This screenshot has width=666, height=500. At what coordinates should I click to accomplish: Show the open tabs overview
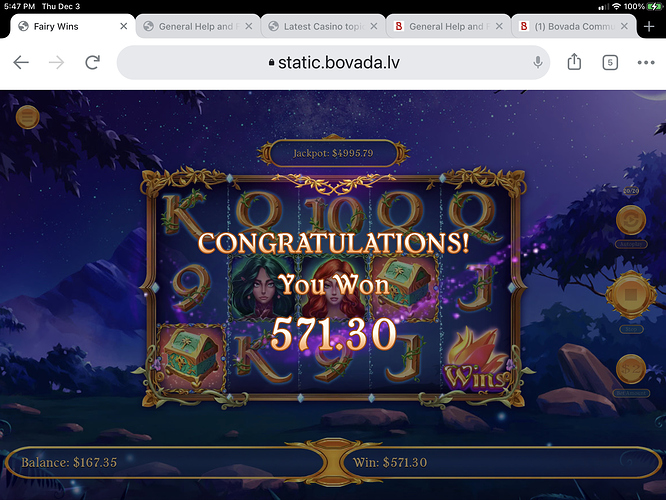[x=610, y=63]
